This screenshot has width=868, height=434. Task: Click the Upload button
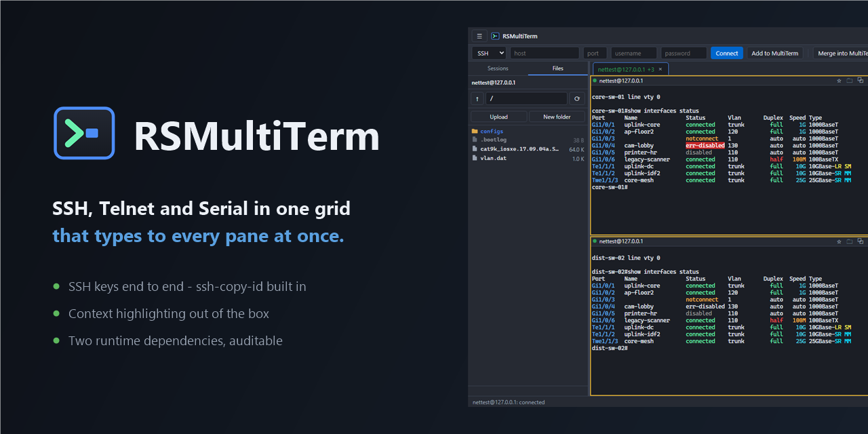[498, 117]
